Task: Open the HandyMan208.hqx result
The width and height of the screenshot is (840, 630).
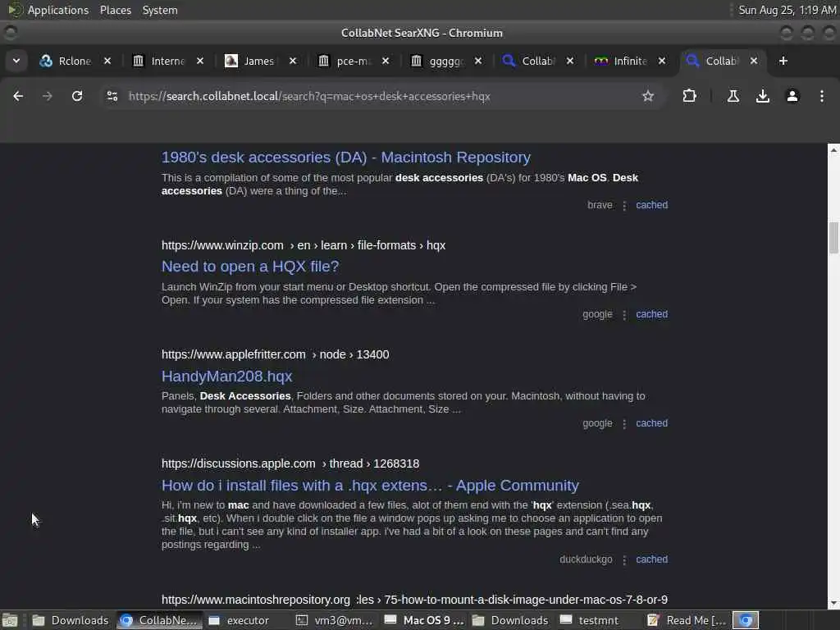Action: [226, 376]
